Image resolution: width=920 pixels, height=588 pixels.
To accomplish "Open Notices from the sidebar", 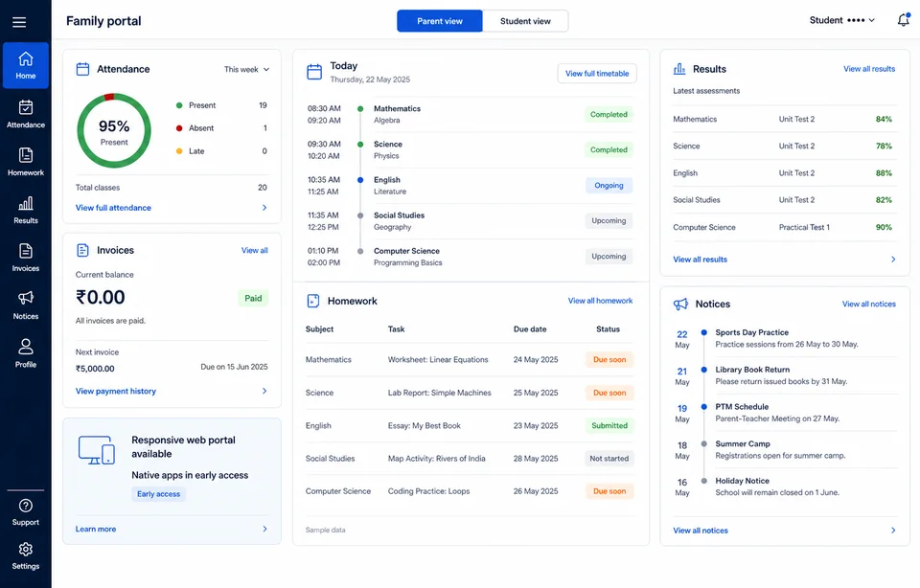I will (26, 305).
